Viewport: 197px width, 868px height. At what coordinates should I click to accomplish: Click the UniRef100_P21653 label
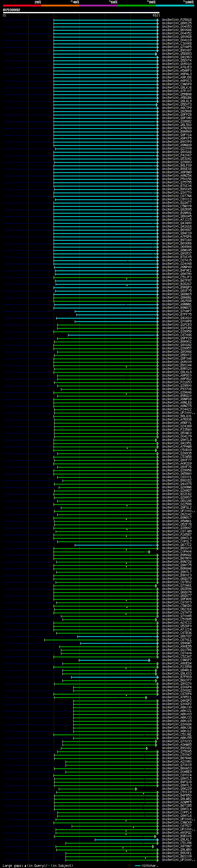pyautogui.click(x=176, y=382)
